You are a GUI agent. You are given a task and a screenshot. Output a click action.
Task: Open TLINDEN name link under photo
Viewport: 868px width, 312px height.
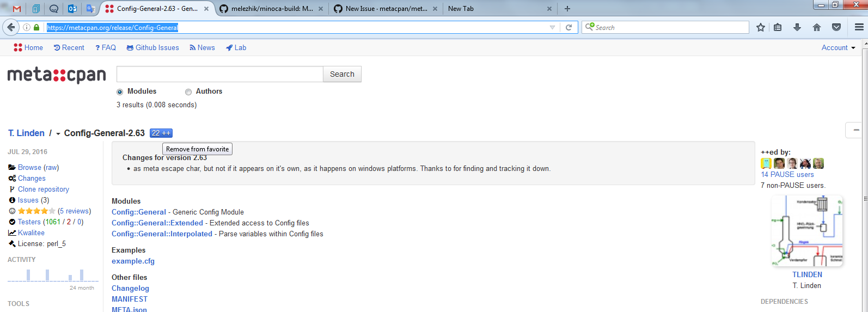807,275
